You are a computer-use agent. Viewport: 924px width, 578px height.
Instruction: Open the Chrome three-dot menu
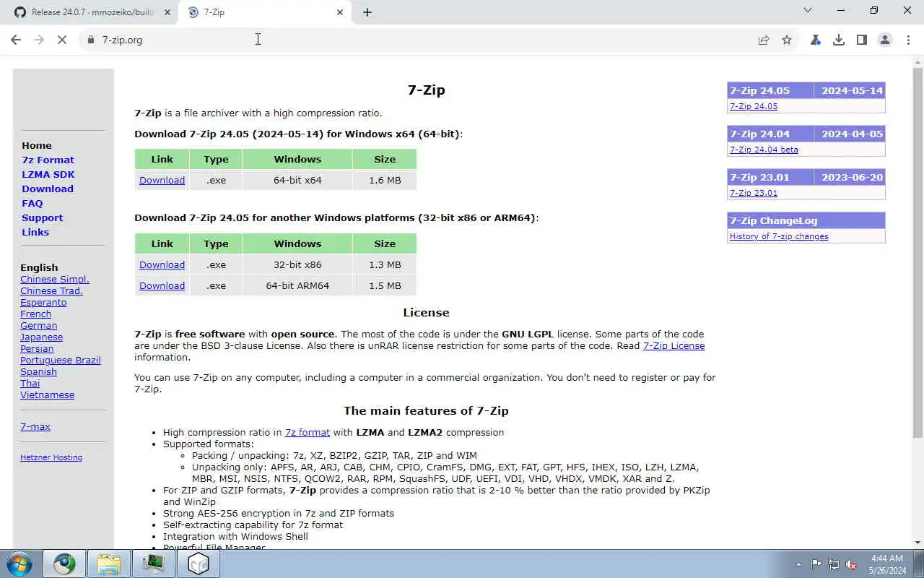[x=908, y=40]
